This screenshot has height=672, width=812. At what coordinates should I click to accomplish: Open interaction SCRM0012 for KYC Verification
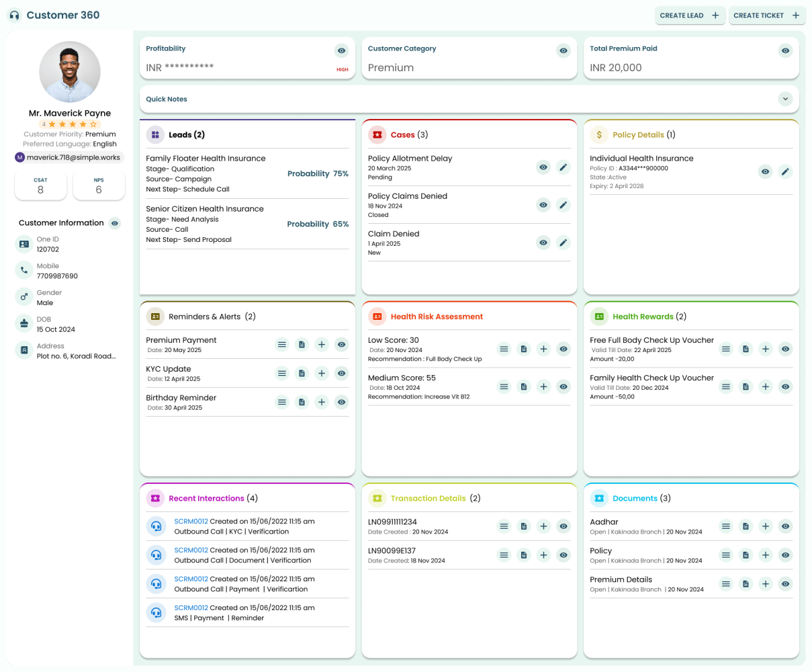[190, 521]
